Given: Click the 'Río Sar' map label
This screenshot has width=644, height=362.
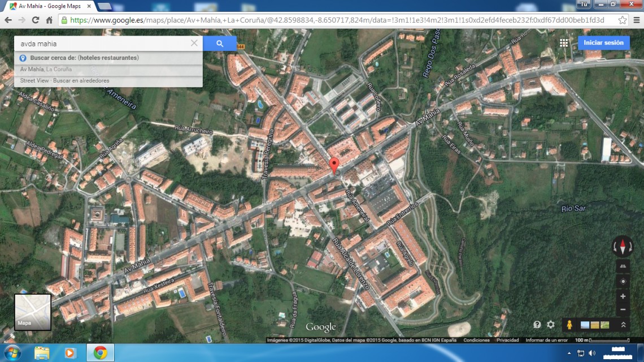Looking at the screenshot, I should click(573, 209).
